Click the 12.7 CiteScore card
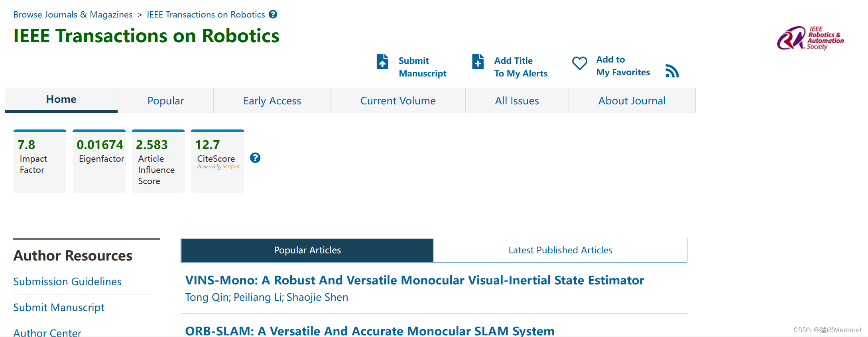 point(217,161)
